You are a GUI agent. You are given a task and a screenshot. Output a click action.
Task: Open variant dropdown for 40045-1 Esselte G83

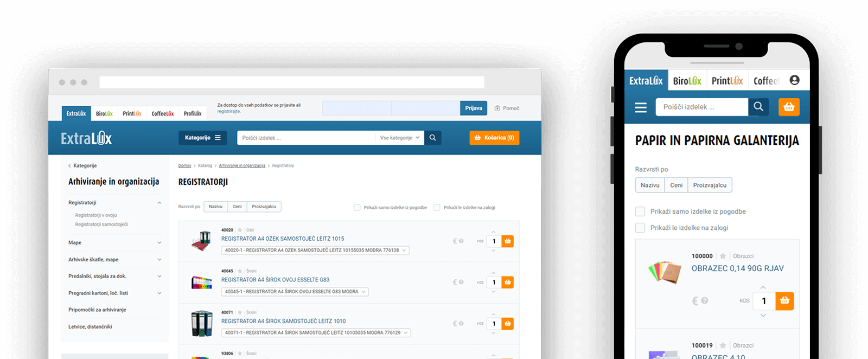[295, 292]
